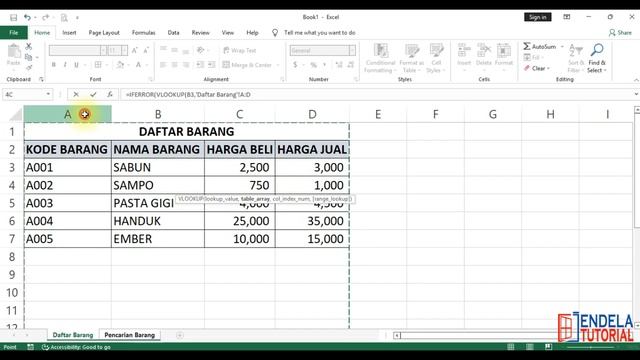Toggle Underline formatting button

coord(76,65)
